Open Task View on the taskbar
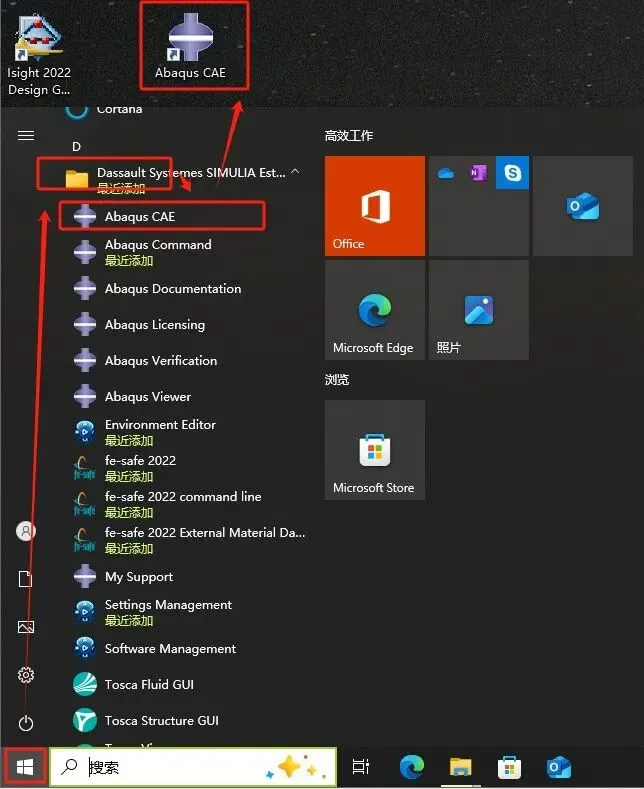Screen dimensions: 644x789 361,767
